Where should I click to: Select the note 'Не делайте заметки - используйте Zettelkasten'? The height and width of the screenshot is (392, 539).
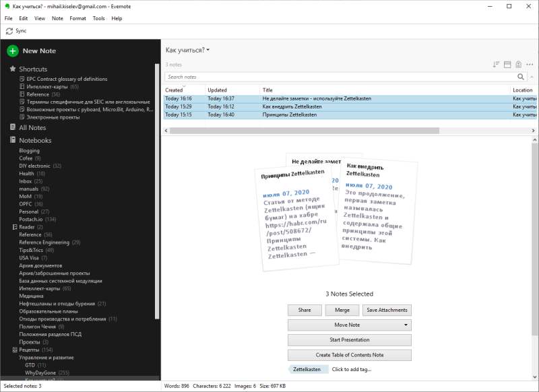(x=350, y=98)
